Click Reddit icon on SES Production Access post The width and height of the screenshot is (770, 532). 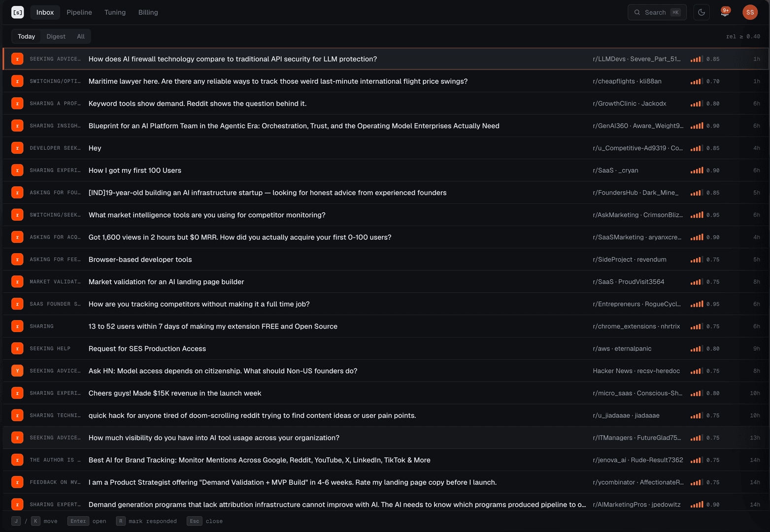coord(17,349)
